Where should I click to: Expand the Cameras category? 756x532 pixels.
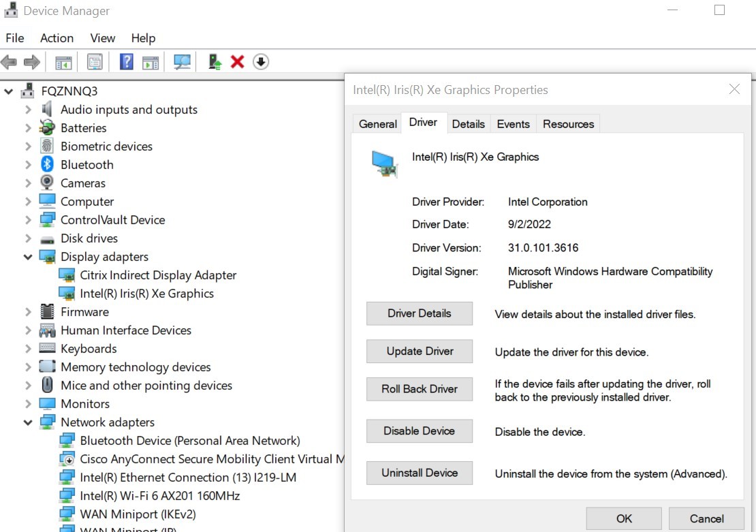click(28, 183)
